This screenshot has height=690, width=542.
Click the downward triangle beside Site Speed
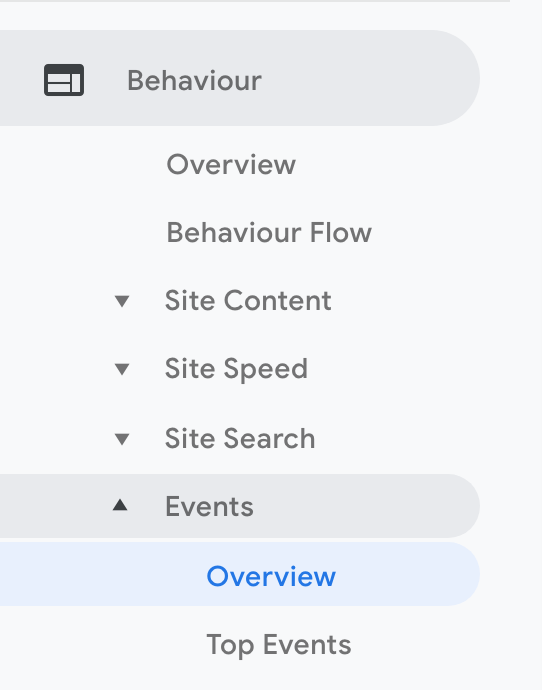click(x=121, y=369)
